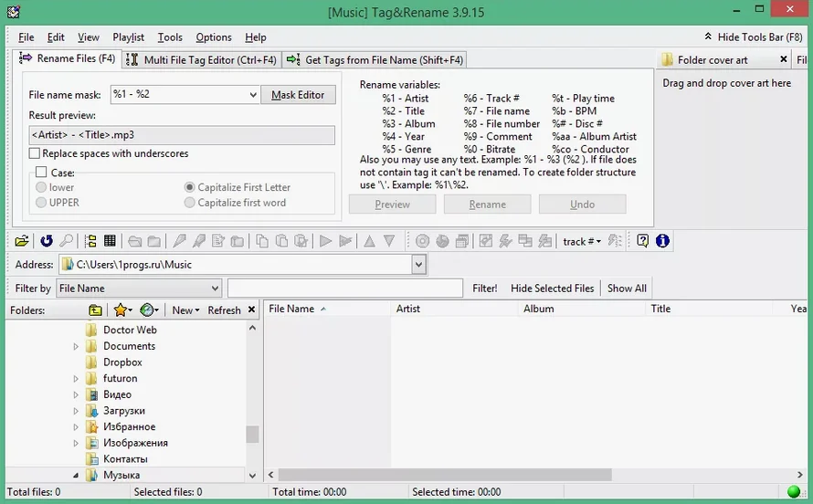
Task: Click the file list scroll right arrow
Action: [x=799, y=475]
